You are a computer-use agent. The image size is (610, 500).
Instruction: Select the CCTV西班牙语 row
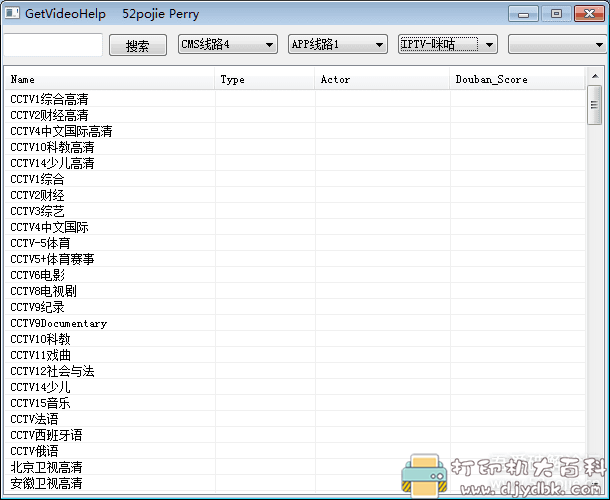point(295,435)
